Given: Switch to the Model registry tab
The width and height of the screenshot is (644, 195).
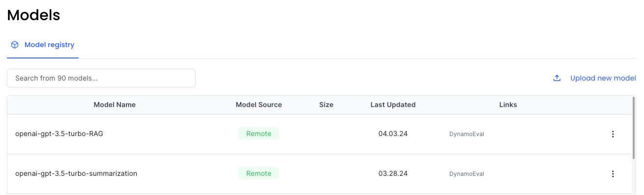Looking at the screenshot, I should click(x=43, y=45).
